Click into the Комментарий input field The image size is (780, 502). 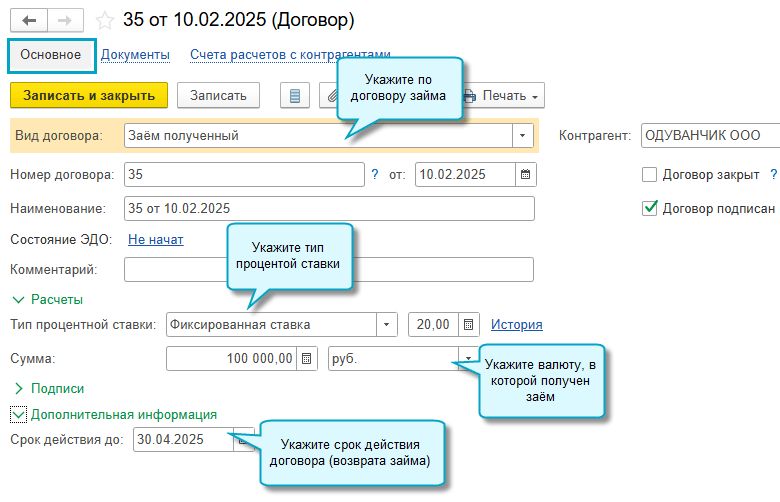pyautogui.click(x=329, y=269)
